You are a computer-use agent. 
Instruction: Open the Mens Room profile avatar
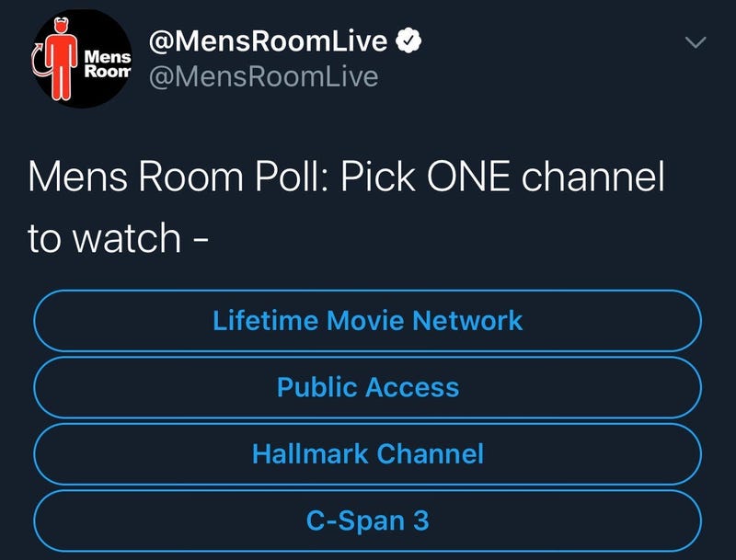pos(82,58)
